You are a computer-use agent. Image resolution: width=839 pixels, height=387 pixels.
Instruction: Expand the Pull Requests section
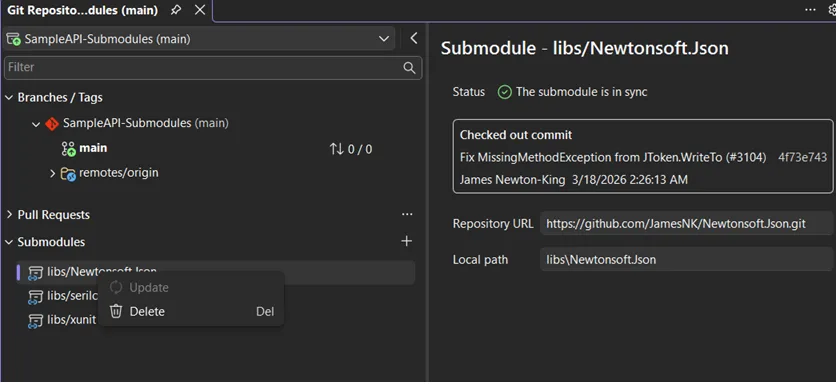[9, 215]
